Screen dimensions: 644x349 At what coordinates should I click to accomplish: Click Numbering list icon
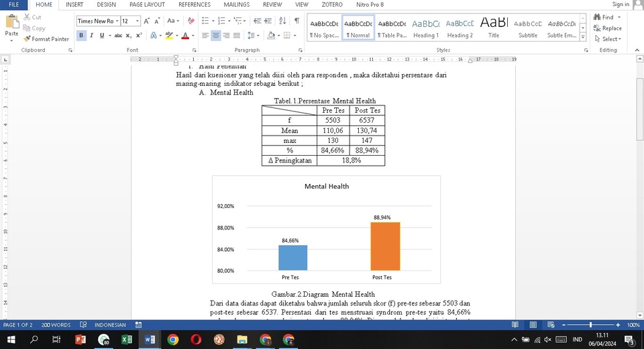(x=221, y=21)
